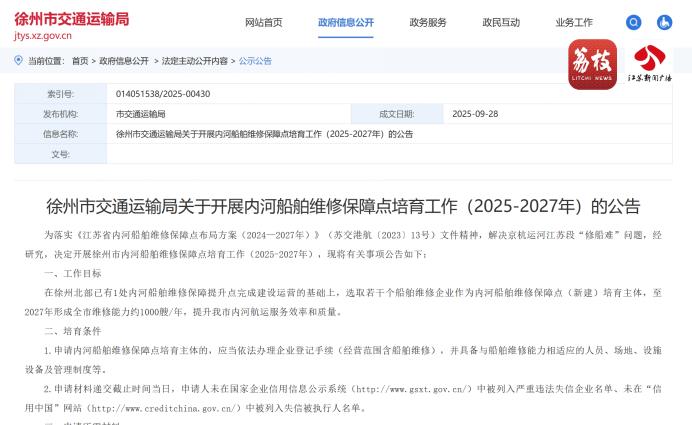Click the www.gsxt.gov.cn URL in text
This screenshot has height=425, width=692.
(x=412, y=388)
